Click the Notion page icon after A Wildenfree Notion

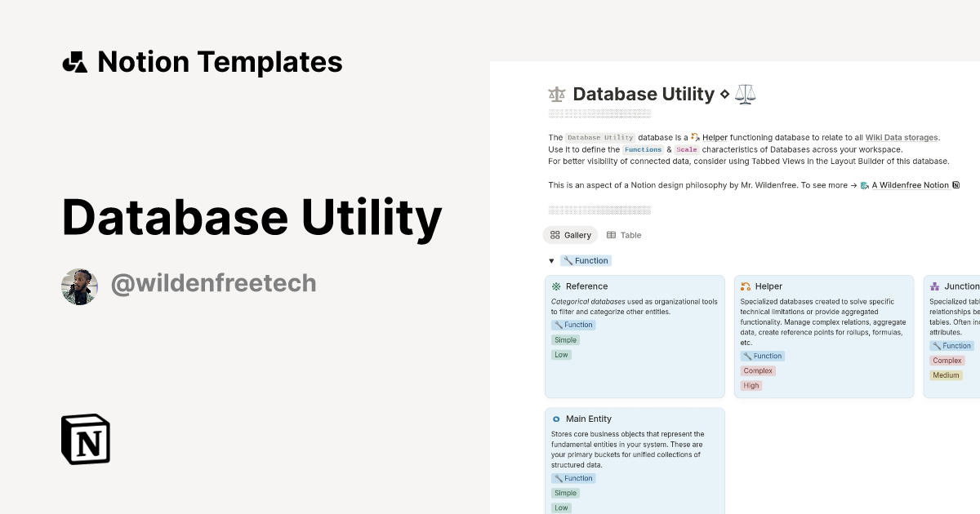(x=955, y=184)
